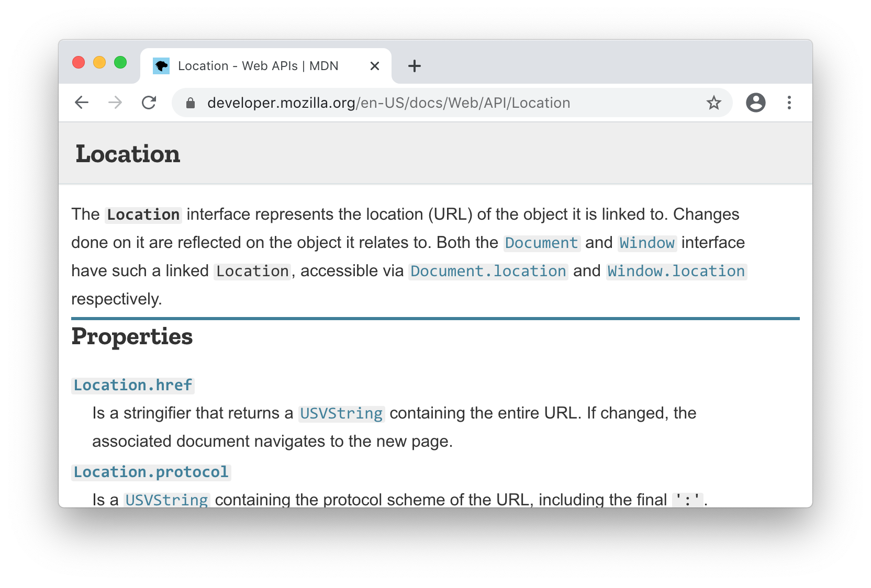This screenshot has height=588, width=871.
Task: Open the Location.href property link
Action: click(x=133, y=385)
